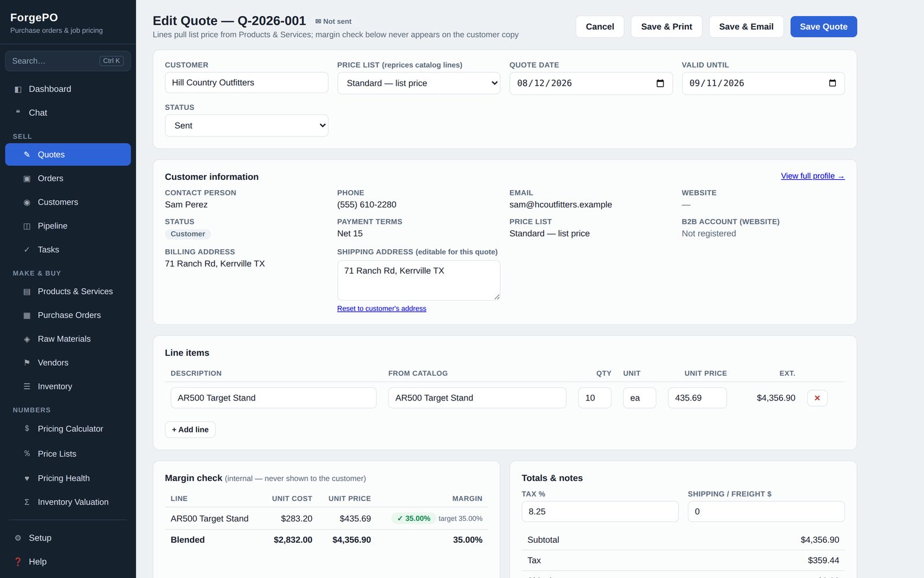
Task: Click the Orders sidebar icon
Action: click(x=27, y=179)
